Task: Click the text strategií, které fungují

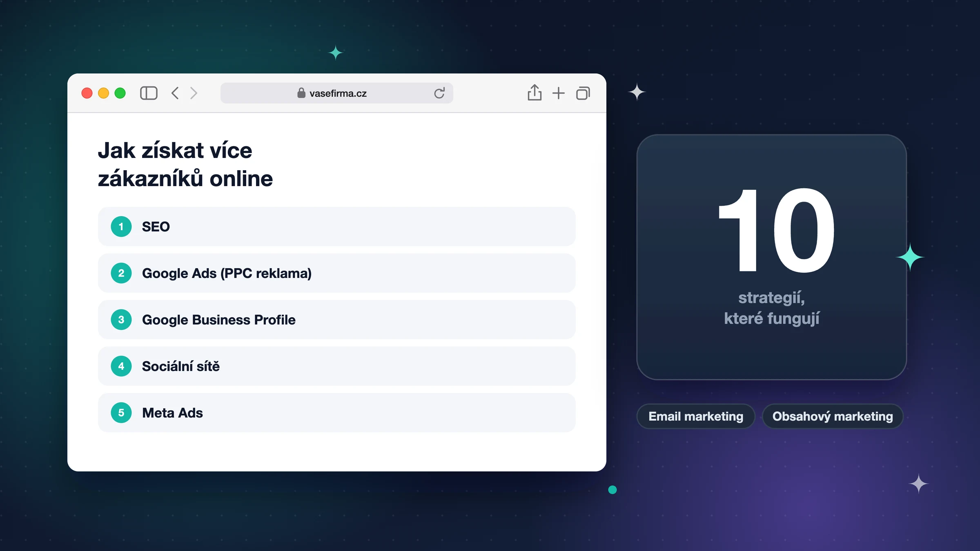Action: 772,308
